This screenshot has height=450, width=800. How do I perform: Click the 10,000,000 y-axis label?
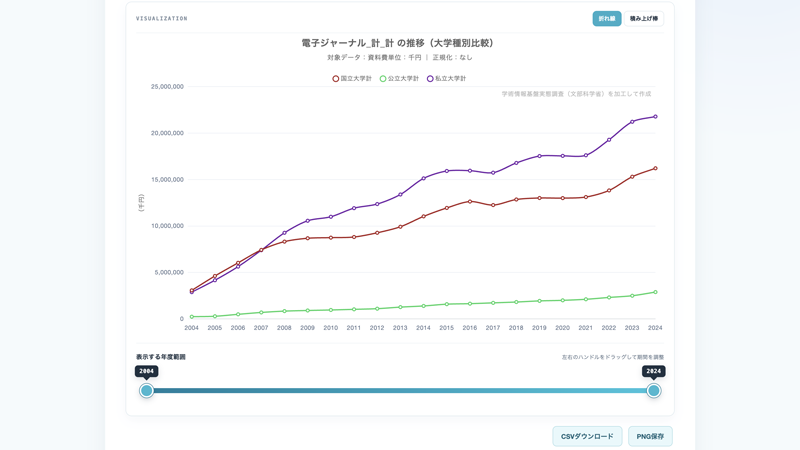tap(167, 226)
